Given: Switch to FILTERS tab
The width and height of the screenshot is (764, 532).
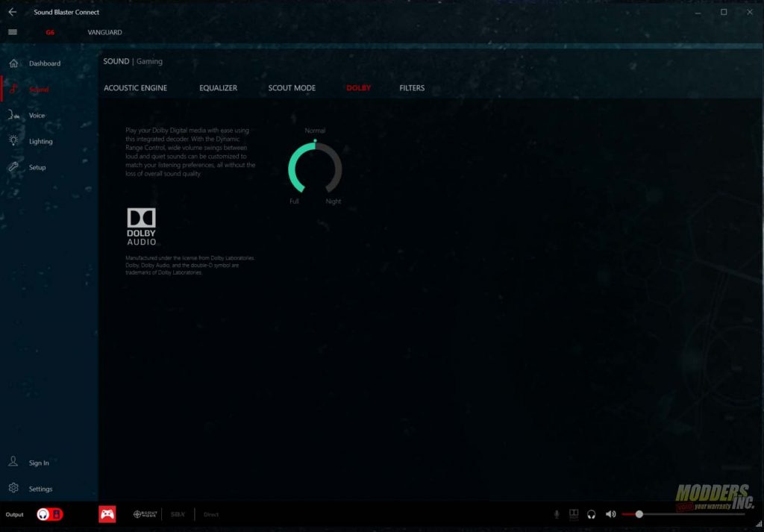Looking at the screenshot, I should [x=412, y=88].
